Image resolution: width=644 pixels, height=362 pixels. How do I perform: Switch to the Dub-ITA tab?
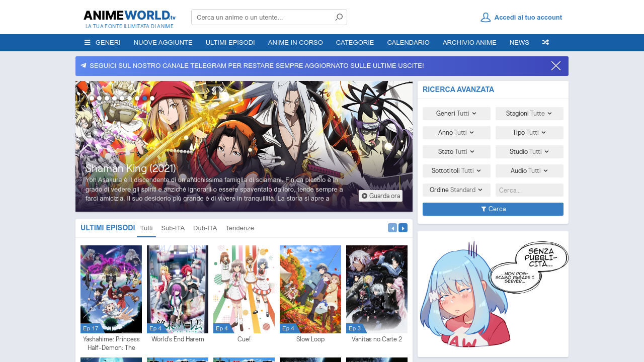pos(205,228)
